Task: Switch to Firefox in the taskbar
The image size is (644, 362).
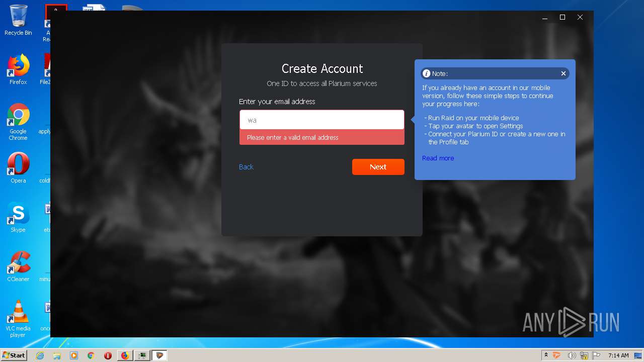Action: point(125,355)
